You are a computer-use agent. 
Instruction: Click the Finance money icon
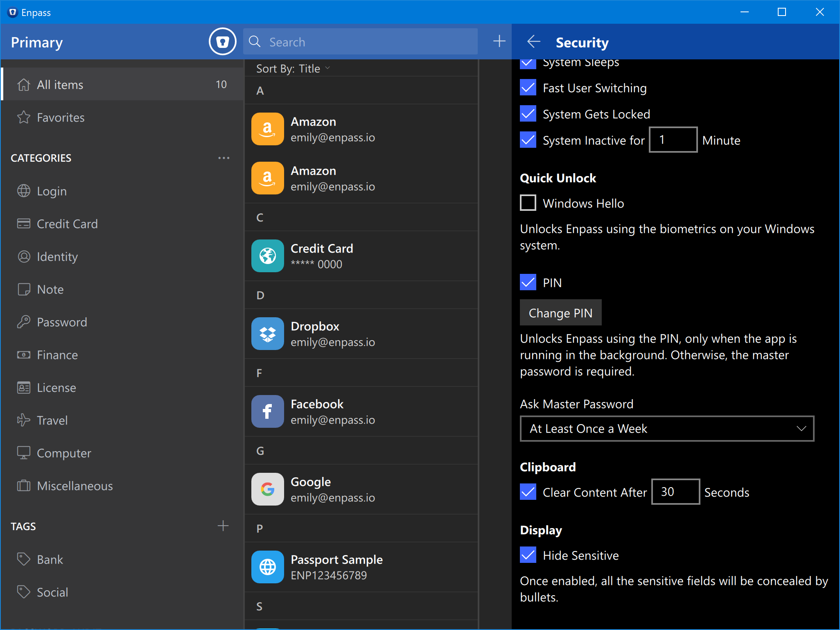point(24,355)
